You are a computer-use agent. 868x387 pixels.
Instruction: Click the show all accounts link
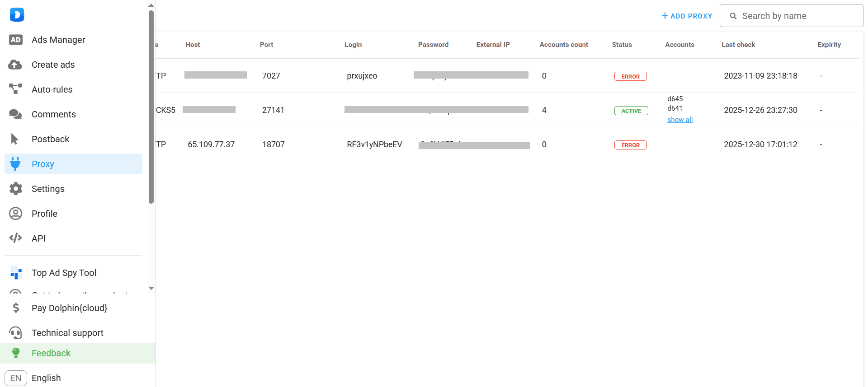(x=679, y=120)
